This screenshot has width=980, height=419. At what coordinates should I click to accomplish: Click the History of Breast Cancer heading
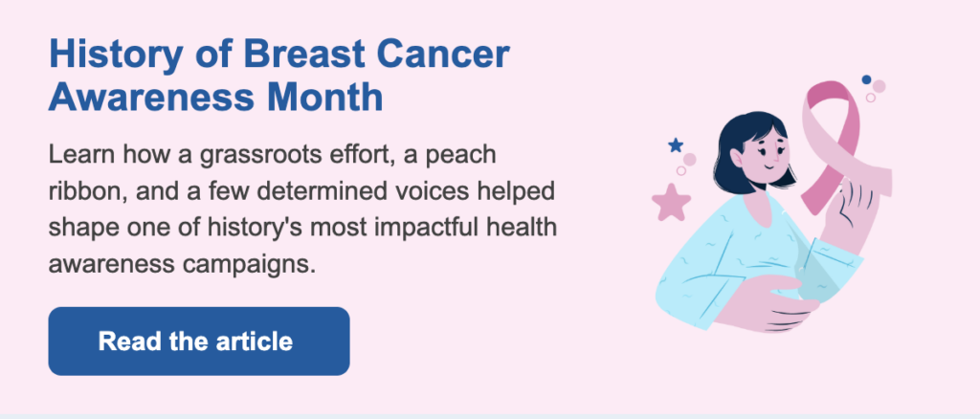click(x=279, y=55)
